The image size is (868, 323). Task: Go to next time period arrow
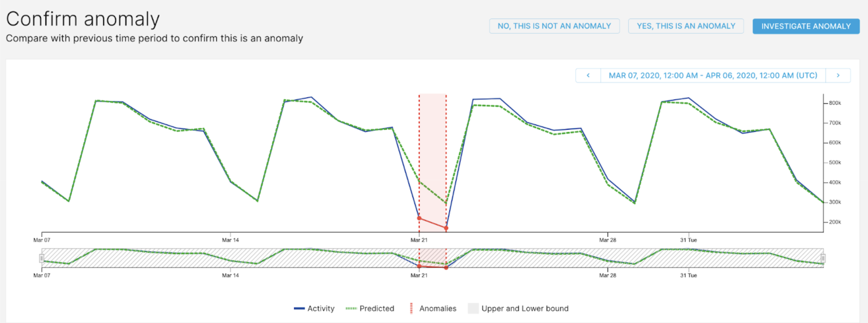click(838, 75)
